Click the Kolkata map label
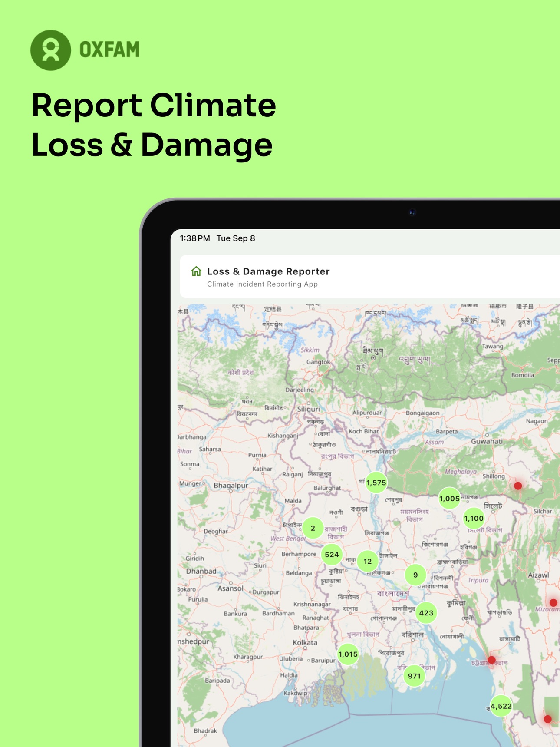 [305, 642]
